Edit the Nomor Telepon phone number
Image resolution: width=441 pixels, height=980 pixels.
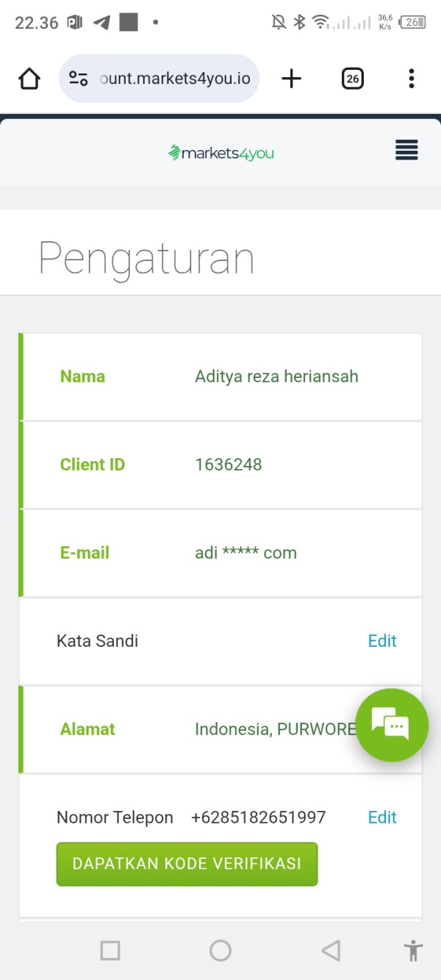click(381, 818)
